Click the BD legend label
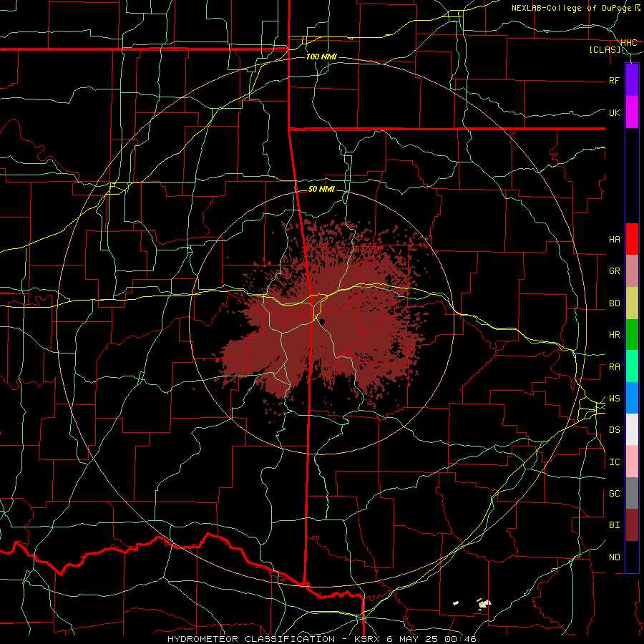 (x=614, y=303)
